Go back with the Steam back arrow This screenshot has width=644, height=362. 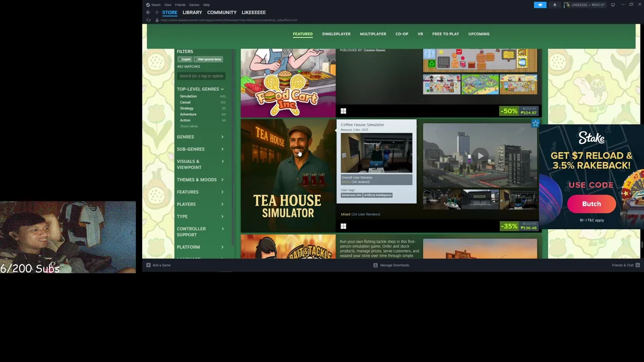148,12
